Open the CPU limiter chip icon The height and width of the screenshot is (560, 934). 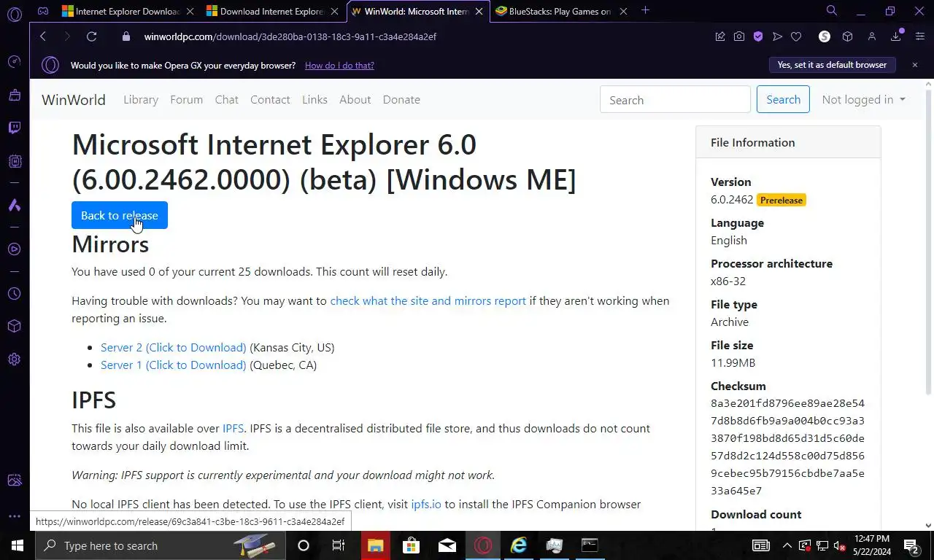(x=14, y=161)
